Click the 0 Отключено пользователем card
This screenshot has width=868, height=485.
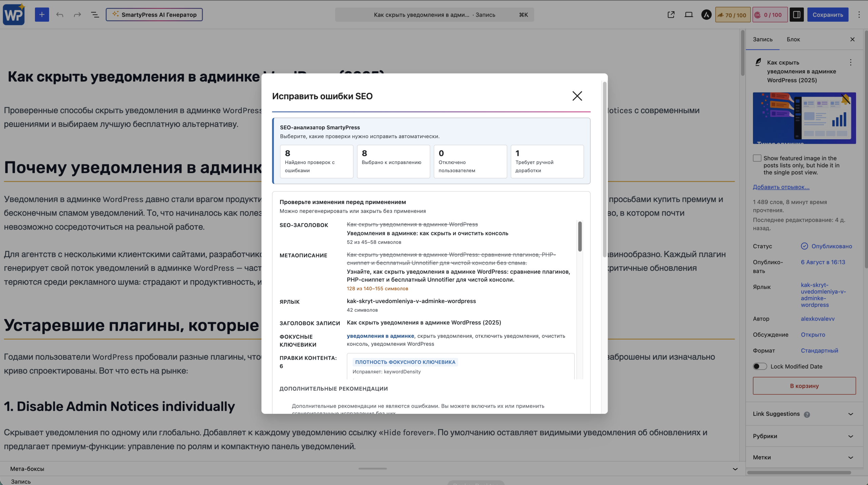click(x=470, y=161)
